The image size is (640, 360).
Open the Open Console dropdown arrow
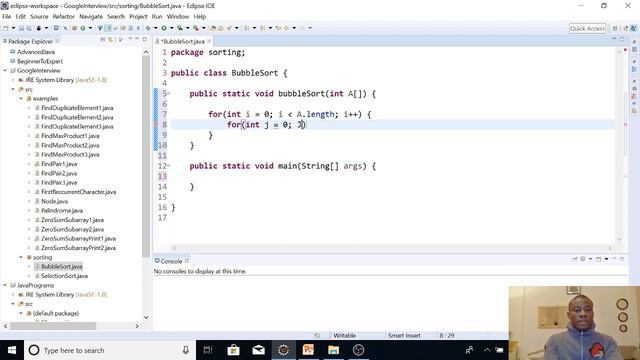coord(606,259)
